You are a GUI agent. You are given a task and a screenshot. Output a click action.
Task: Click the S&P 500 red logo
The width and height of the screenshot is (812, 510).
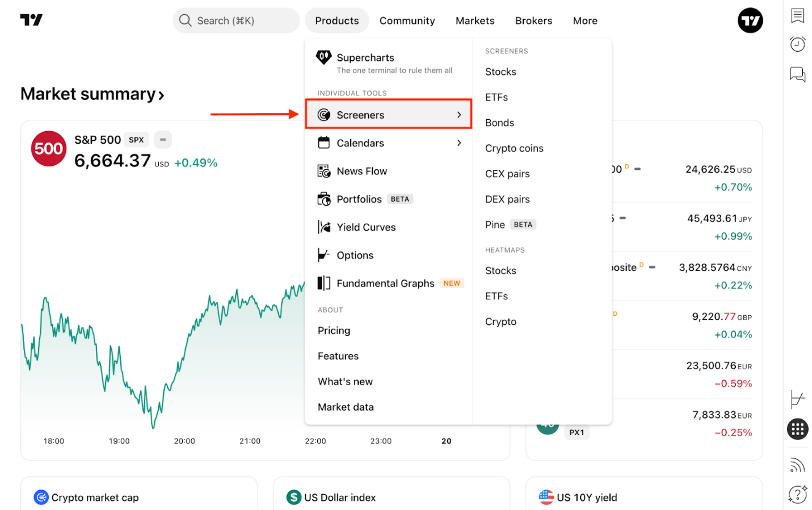point(49,148)
